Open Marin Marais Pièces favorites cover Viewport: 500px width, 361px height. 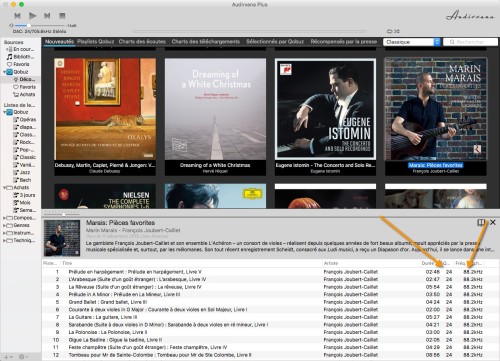436,109
